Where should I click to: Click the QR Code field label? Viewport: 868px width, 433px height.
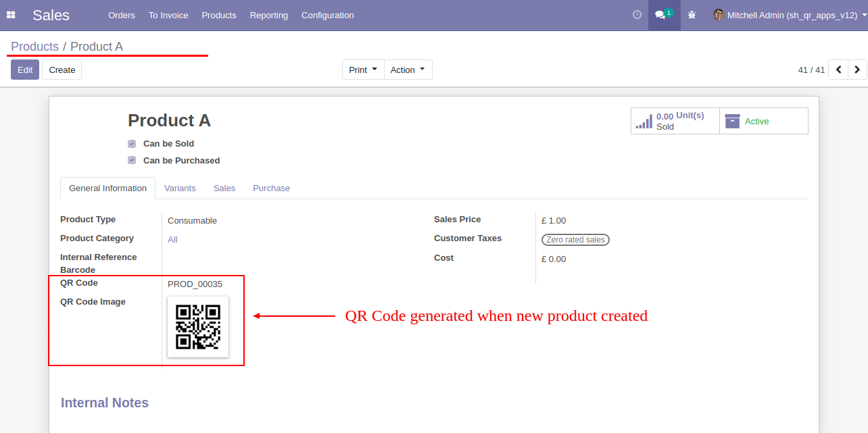click(x=79, y=283)
